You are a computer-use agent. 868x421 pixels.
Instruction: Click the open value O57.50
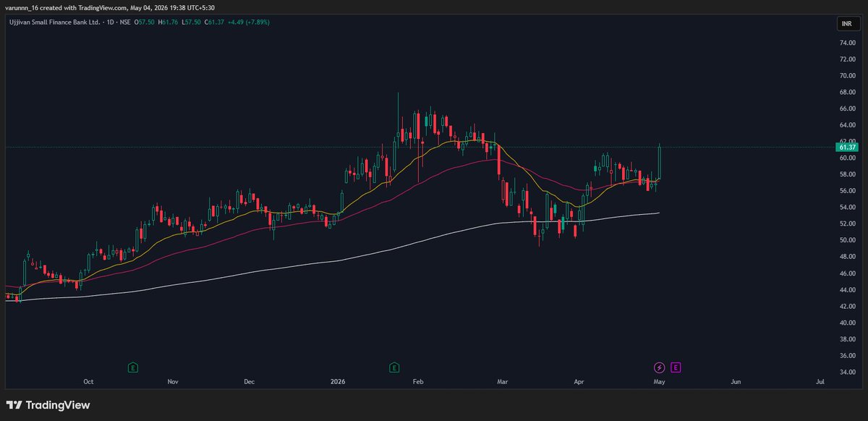(x=145, y=23)
